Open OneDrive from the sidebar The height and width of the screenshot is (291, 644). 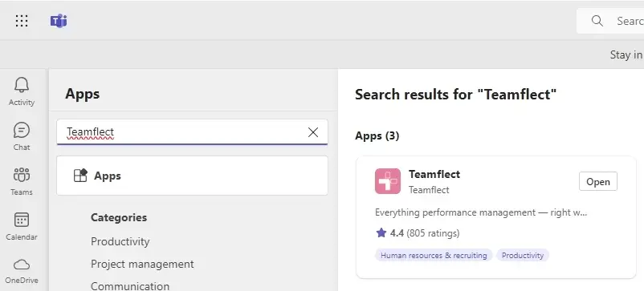tap(22, 270)
